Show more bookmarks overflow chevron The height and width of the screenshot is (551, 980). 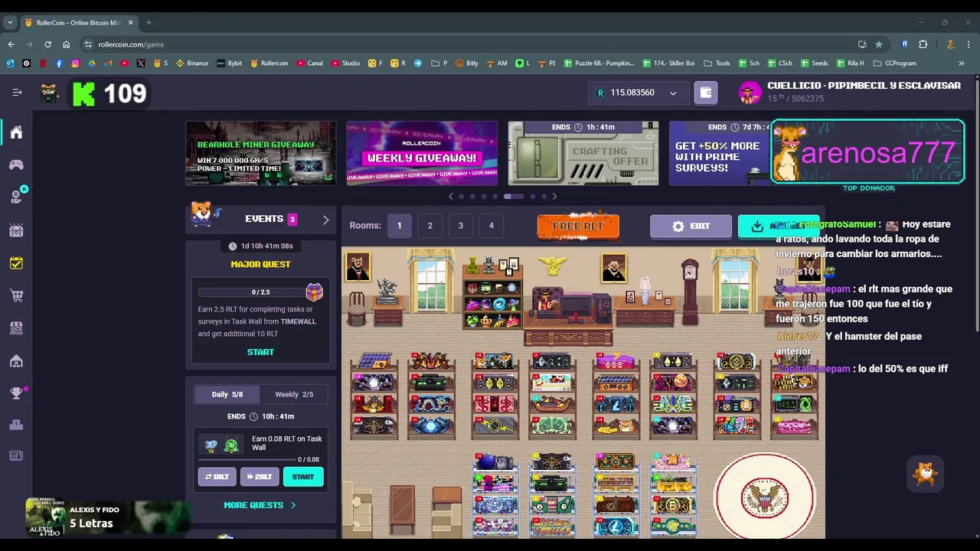962,64
